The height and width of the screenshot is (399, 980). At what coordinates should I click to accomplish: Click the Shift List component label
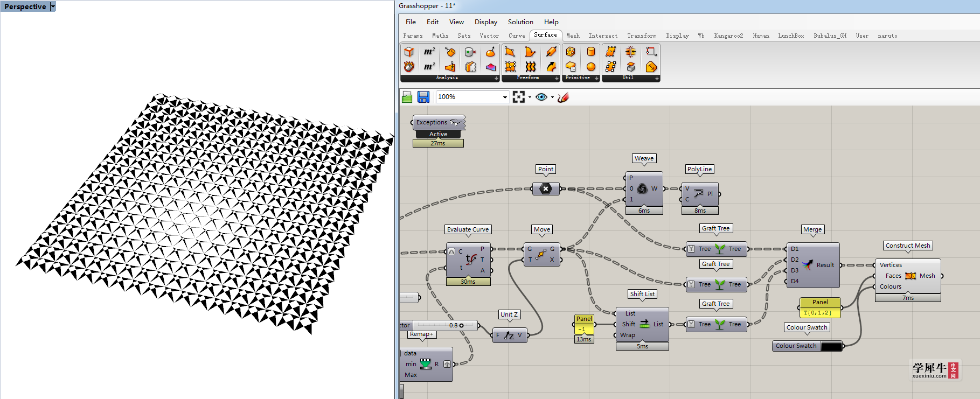(642, 294)
